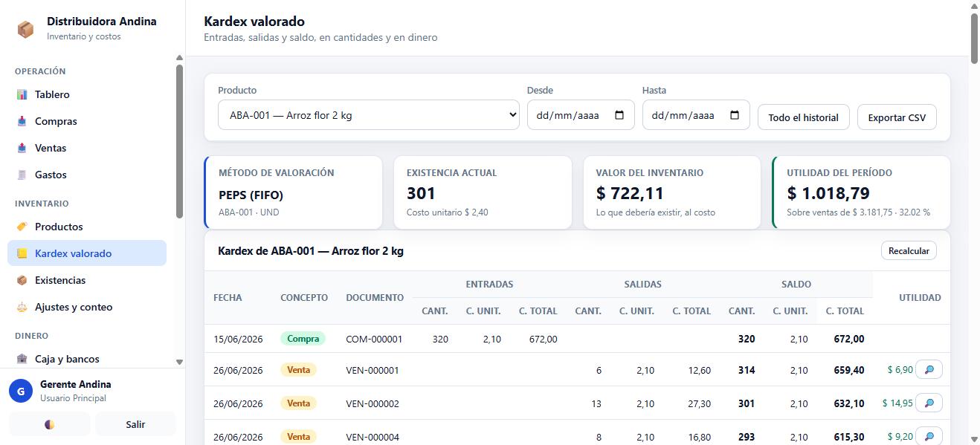Viewport: 980px width, 445px height.
Task: Click the Caja y bancos bank icon
Action: point(22,359)
